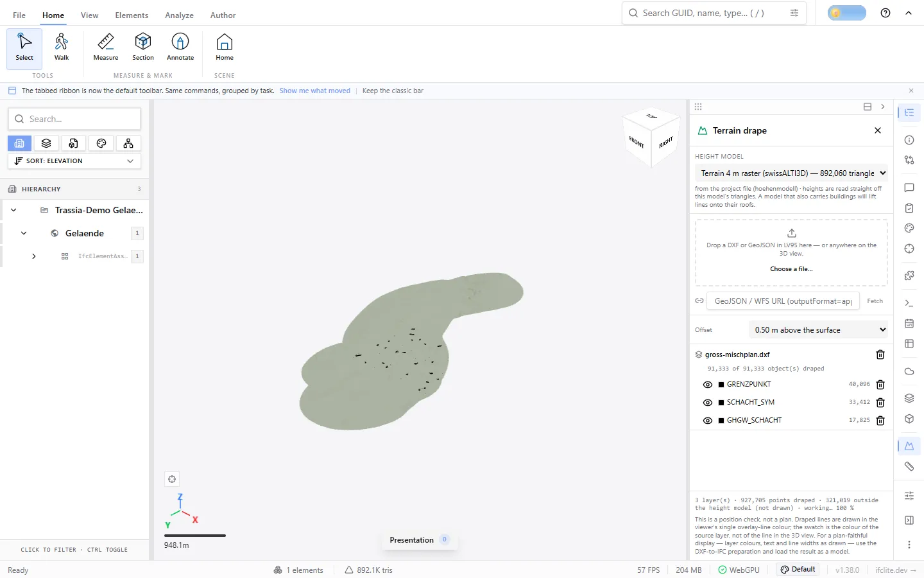This screenshot has height=578, width=924.
Task: Open the cloud sidebar icon
Action: [909, 371]
